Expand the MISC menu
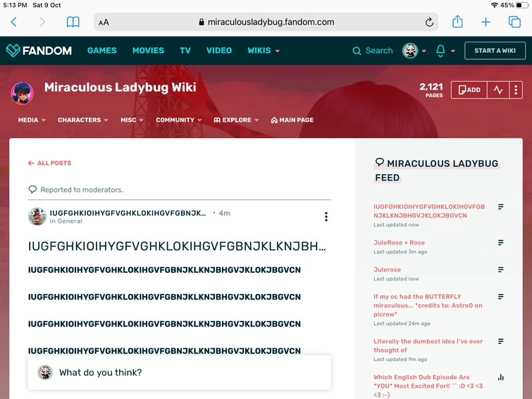This screenshot has height=399, width=532. pos(132,120)
